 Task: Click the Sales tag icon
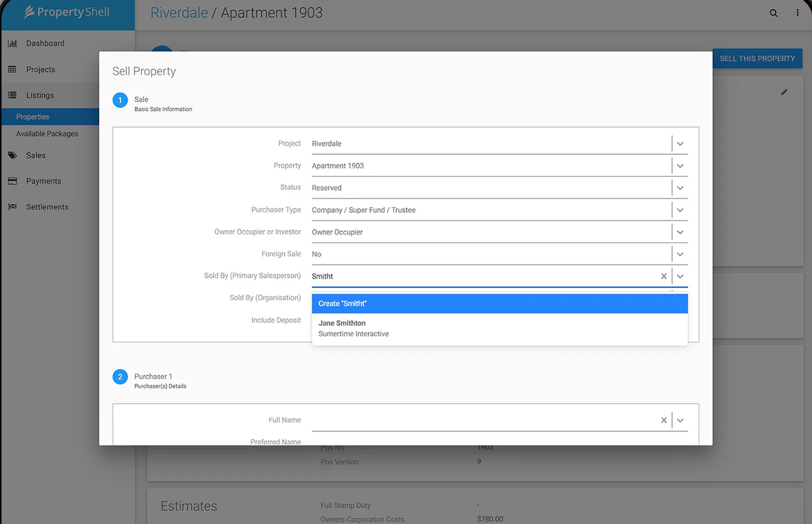pos(13,155)
